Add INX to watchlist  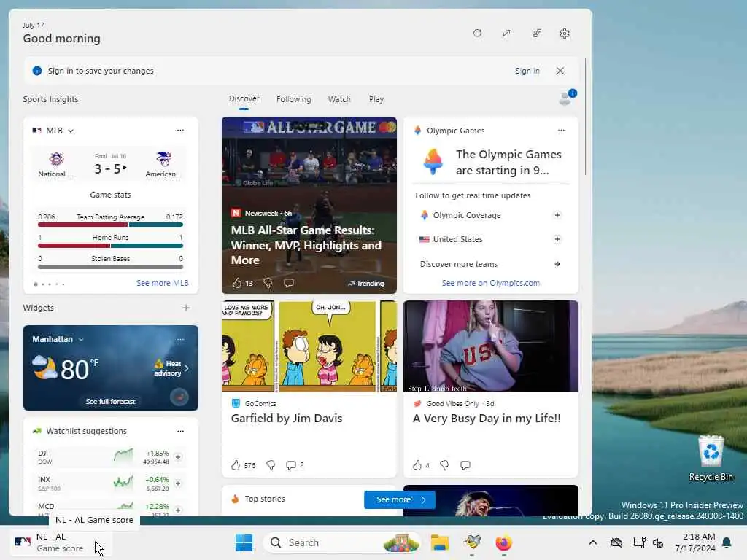point(178,483)
